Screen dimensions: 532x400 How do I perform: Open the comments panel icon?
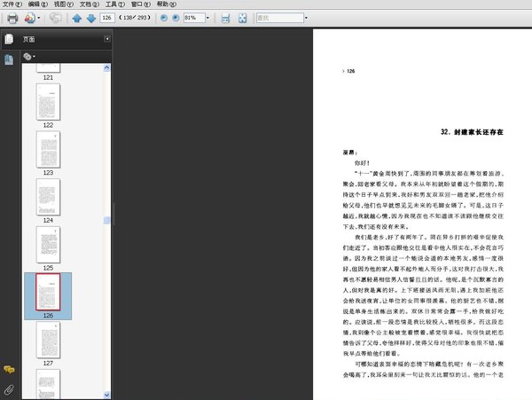click(9, 369)
